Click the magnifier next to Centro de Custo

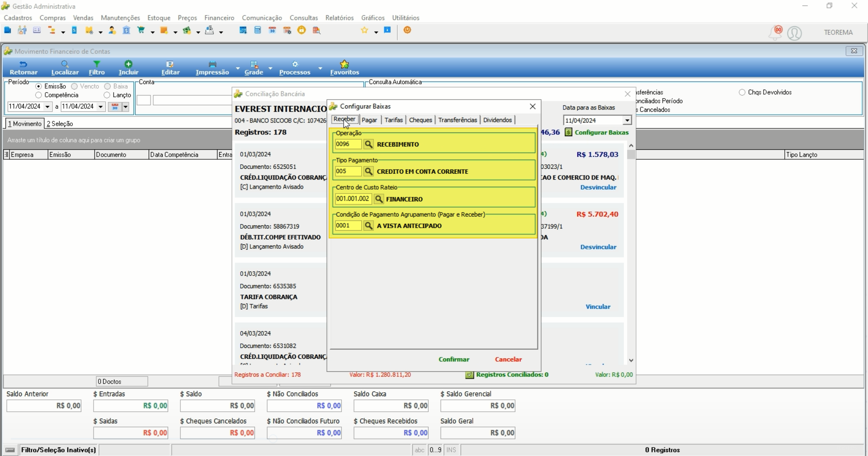[379, 199]
